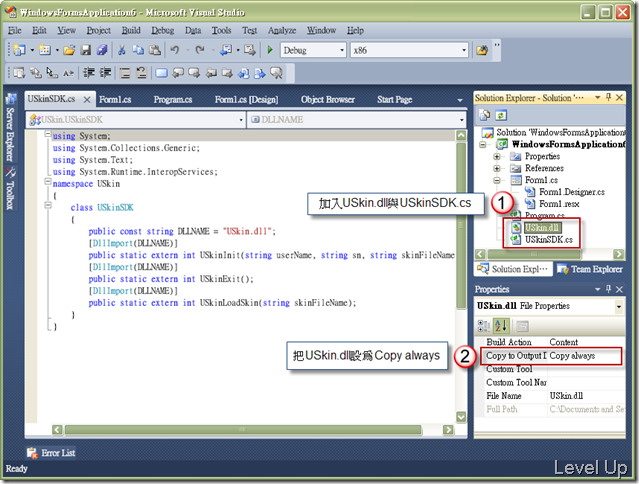Screen dimensions: 639x484
Task: Open the File menu
Action: point(15,31)
